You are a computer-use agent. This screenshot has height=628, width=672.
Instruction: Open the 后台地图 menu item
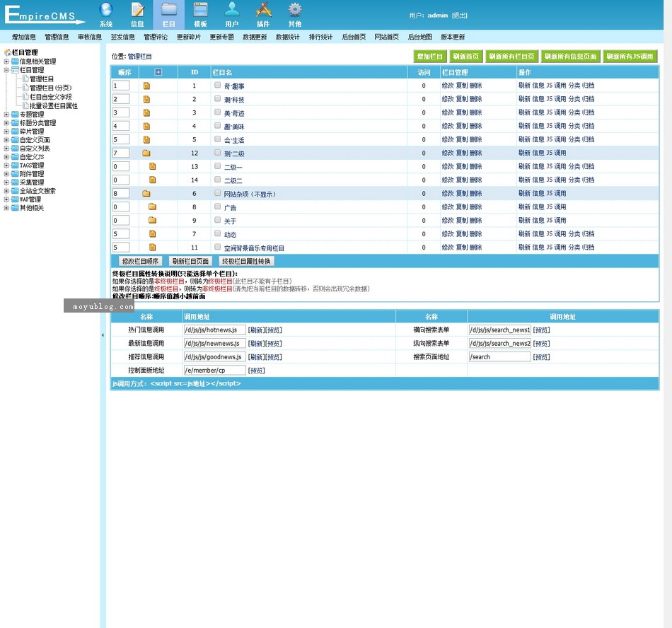[419, 37]
